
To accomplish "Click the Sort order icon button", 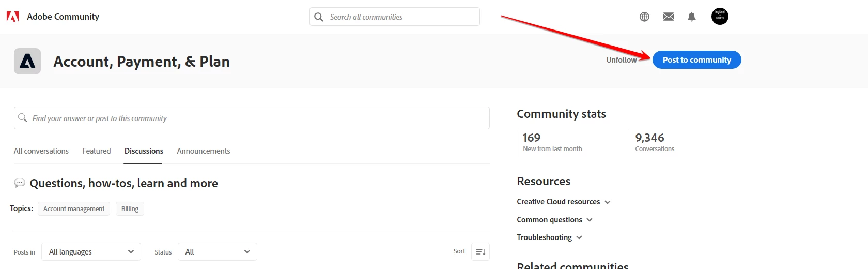I will [x=481, y=252].
